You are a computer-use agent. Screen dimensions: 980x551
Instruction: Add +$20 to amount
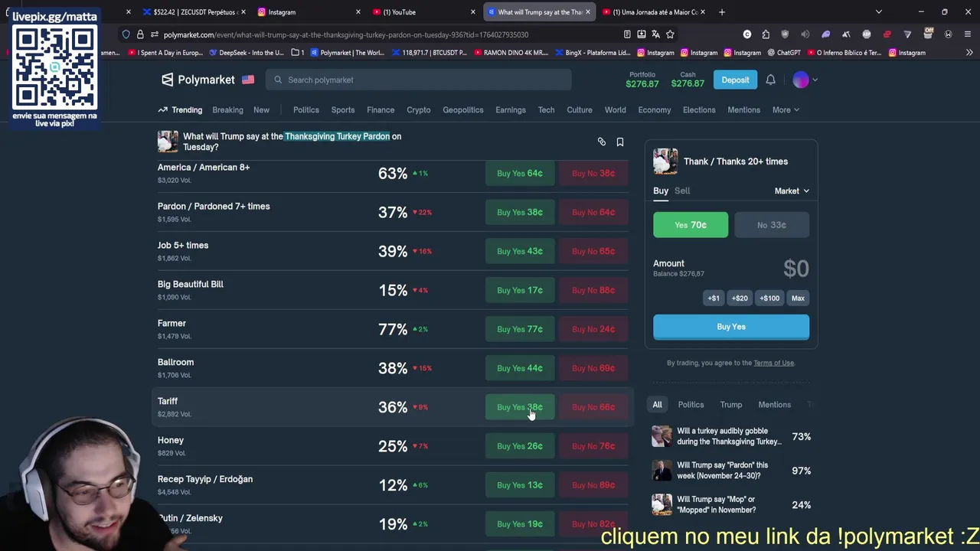[740, 298]
